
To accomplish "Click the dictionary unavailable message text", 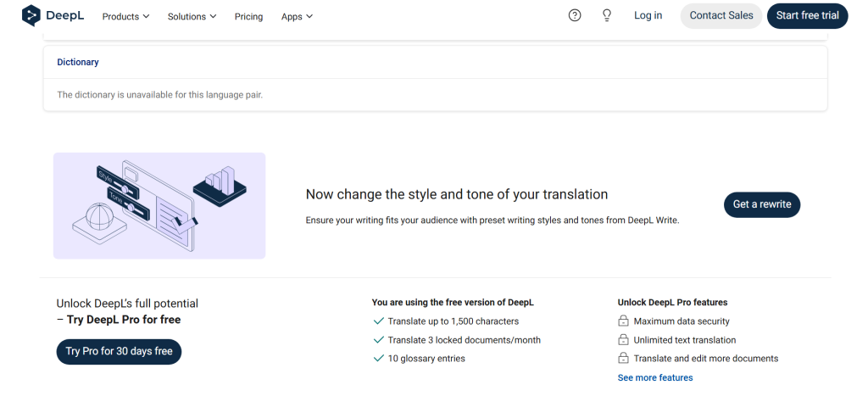I will (160, 95).
